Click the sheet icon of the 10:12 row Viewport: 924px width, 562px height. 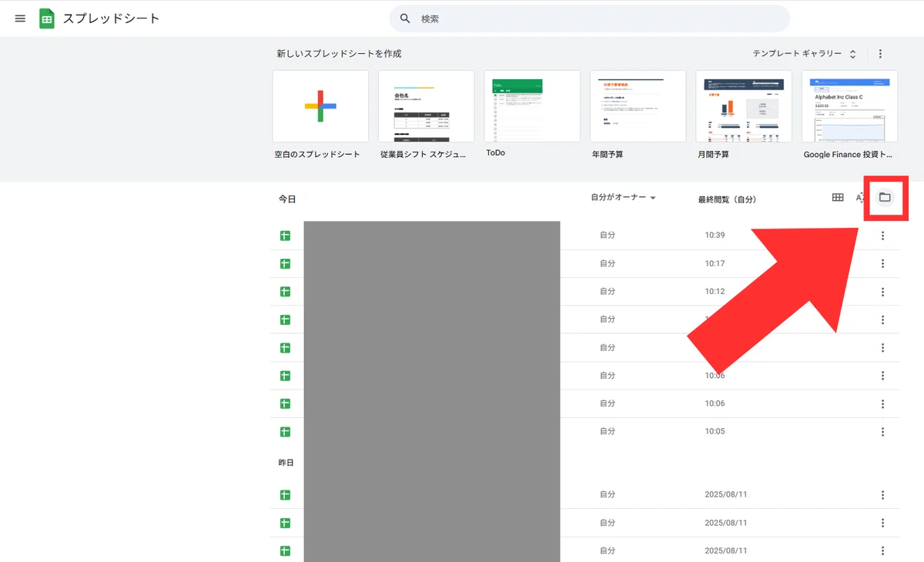click(x=285, y=292)
